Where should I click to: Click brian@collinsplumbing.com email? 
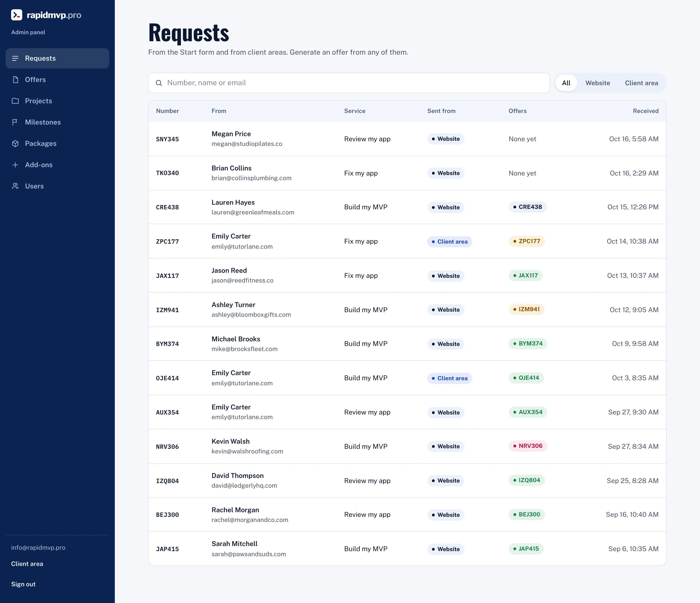(x=251, y=178)
